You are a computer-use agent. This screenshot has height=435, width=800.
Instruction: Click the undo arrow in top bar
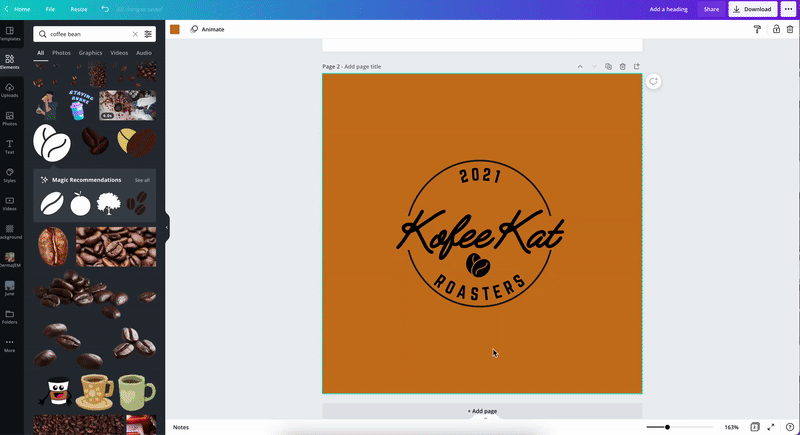105,9
